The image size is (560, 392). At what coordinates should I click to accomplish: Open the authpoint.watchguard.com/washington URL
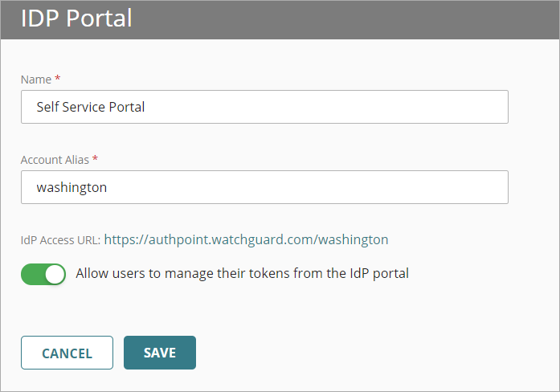click(246, 239)
